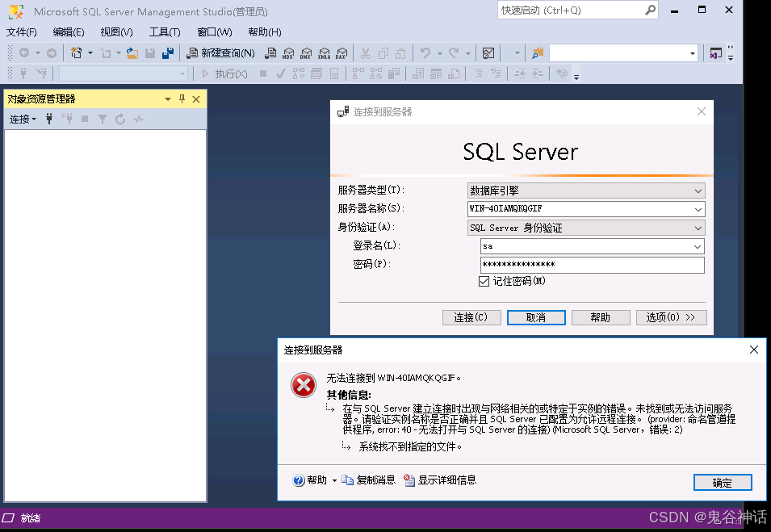Click the Cut scissors icon
The width and height of the screenshot is (771, 532).
point(366,53)
